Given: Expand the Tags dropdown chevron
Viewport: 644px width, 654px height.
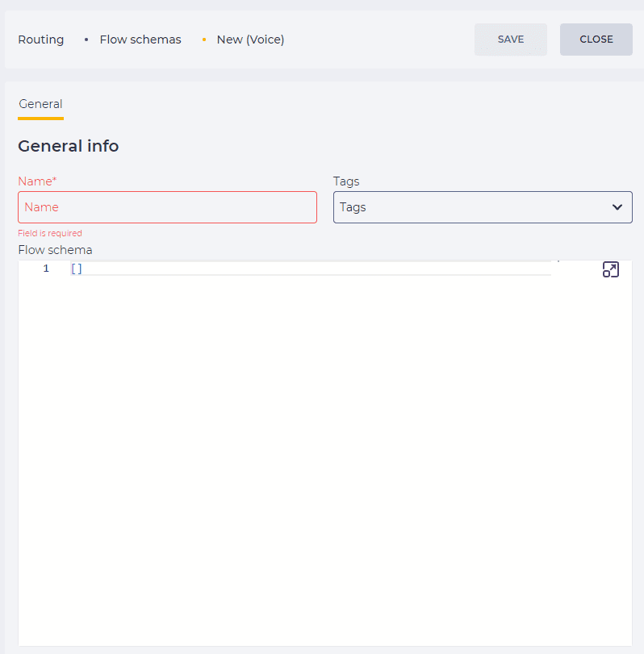Looking at the screenshot, I should point(617,207).
